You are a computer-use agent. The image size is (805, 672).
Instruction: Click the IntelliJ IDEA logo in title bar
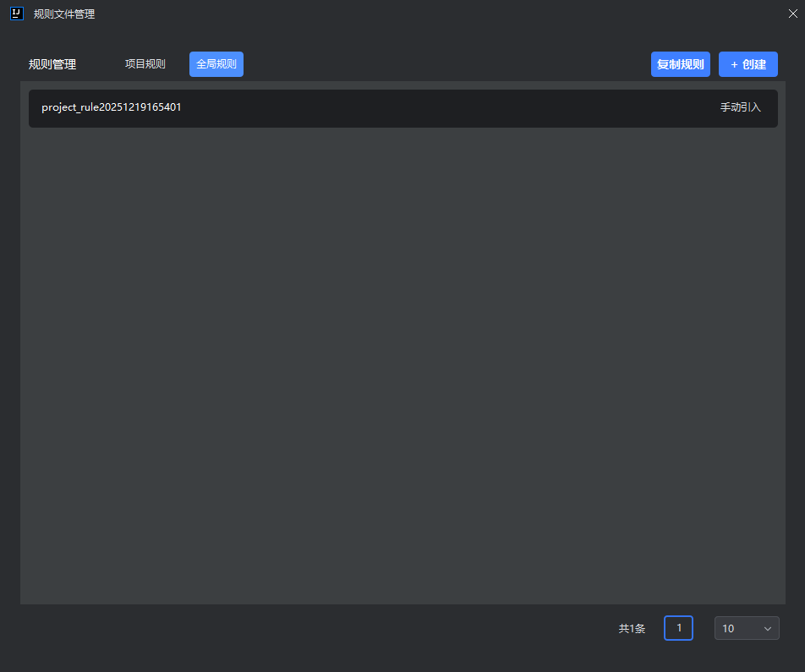[x=16, y=14]
